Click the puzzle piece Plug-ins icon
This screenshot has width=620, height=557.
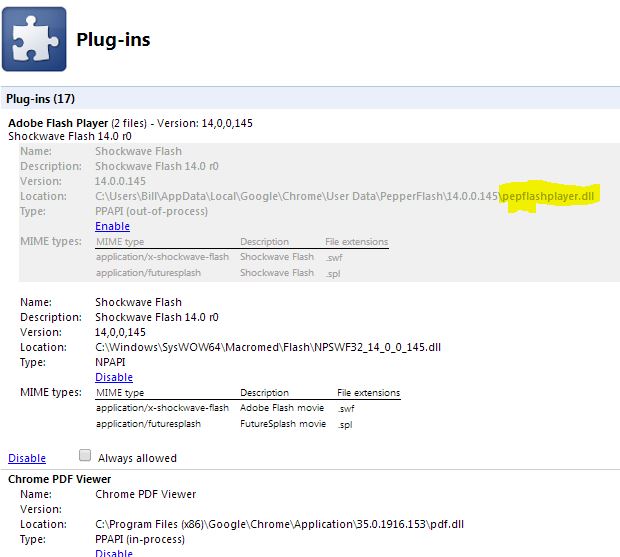[34, 39]
